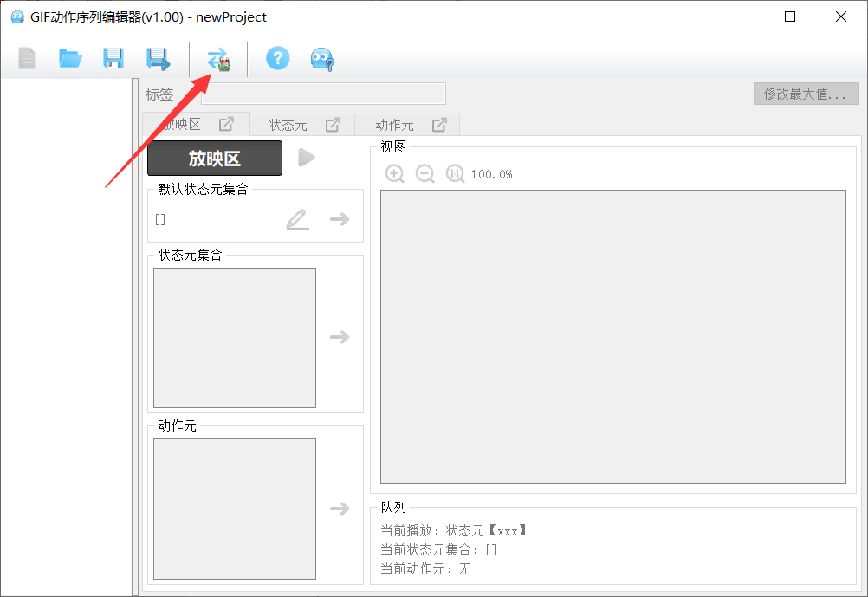Reset the 视图 zoom to 1:1
The width and height of the screenshot is (868, 597).
[456, 174]
